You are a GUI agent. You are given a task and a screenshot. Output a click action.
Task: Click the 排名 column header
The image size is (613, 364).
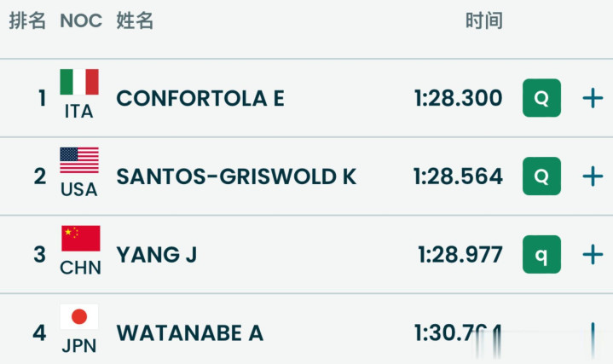point(27,21)
